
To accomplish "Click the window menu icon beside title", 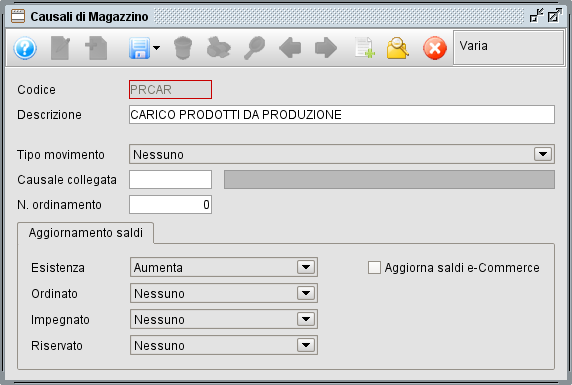I will pyautogui.click(x=18, y=16).
